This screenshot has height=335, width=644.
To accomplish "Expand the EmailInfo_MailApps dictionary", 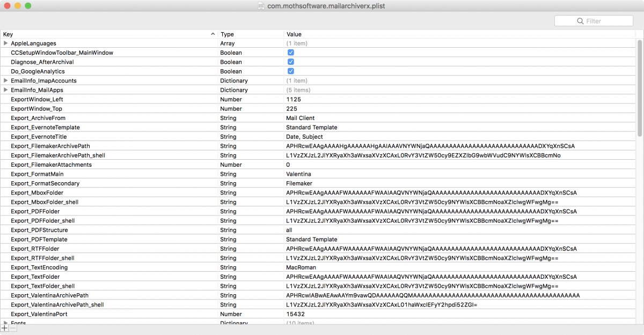I will coord(6,90).
